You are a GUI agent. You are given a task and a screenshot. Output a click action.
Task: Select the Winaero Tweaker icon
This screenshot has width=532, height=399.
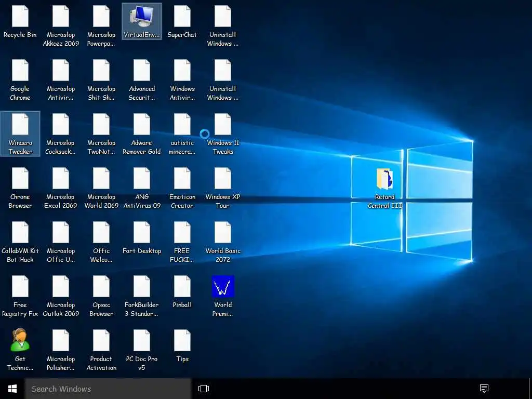tap(20, 134)
